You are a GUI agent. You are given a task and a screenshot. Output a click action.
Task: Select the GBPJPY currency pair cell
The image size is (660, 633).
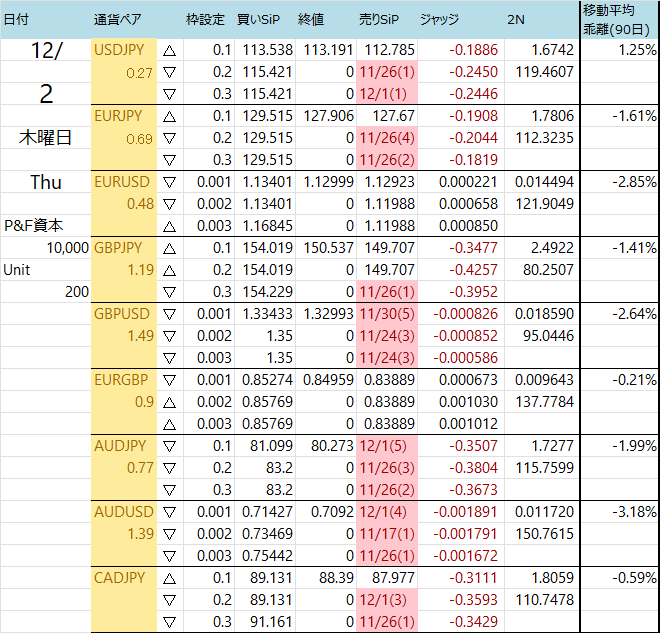tap(124, 248)
